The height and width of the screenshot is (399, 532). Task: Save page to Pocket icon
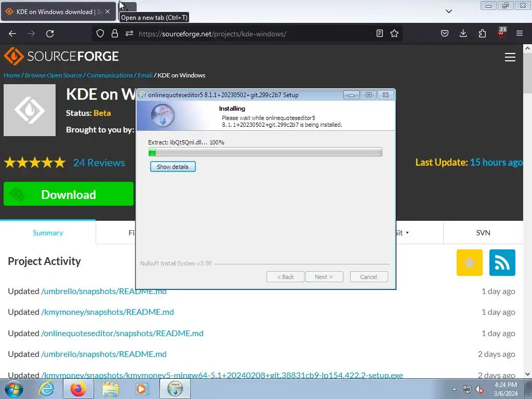(x=445, y=33)
